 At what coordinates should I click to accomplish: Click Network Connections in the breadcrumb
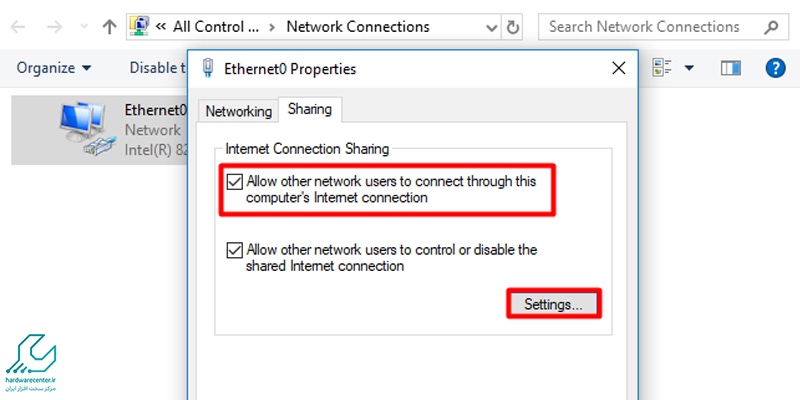357,27
